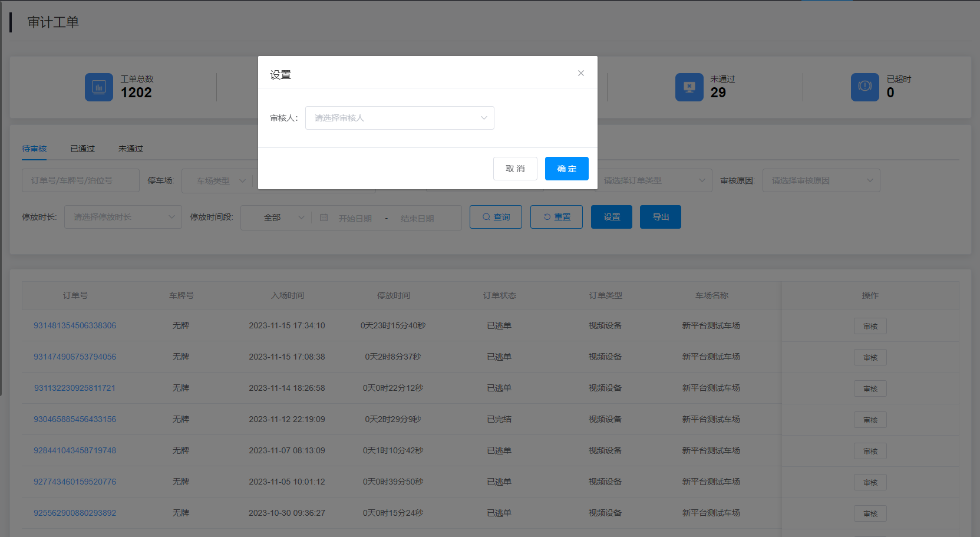
Task: Expand the 停放时长 dropdown
Action: click(x=123, y=217)
